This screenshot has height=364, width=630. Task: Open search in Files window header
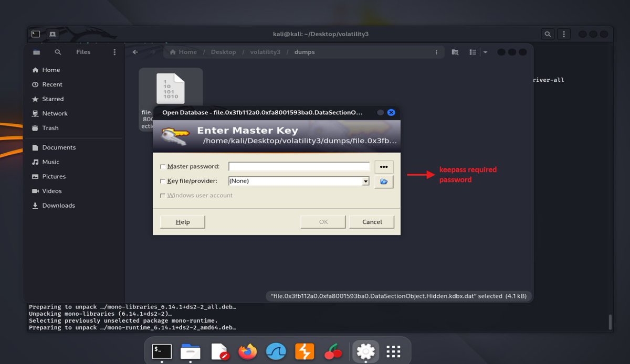pos(58,52)
